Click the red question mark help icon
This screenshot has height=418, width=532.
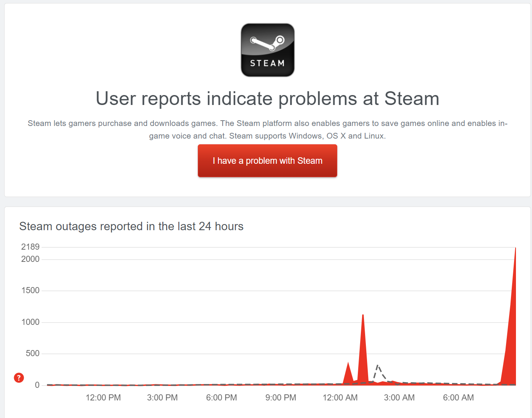tap(19, 378)
